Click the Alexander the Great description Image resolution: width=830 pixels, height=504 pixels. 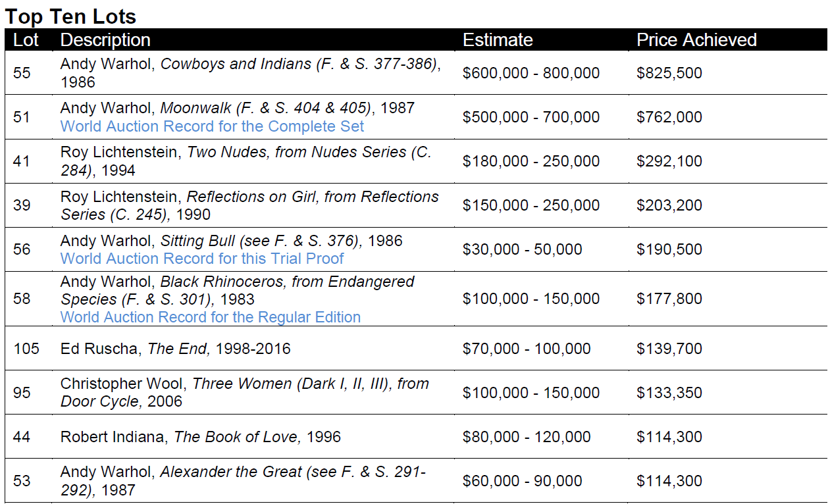tap(243, 480)
